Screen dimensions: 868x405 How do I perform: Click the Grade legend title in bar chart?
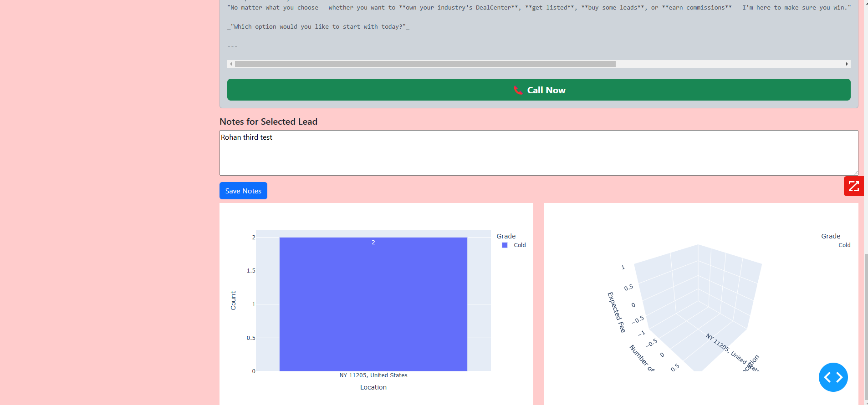(506, 236)
